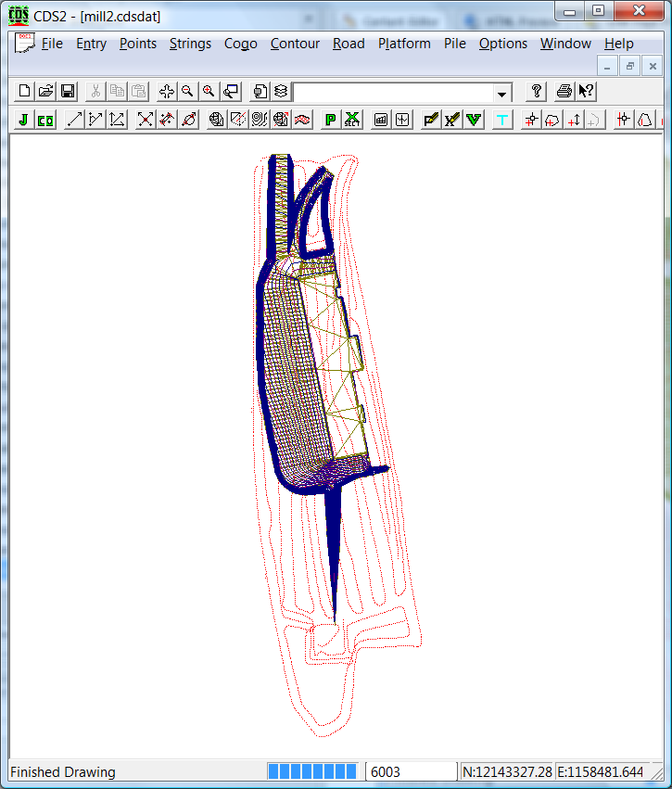The width and height of the screenshot is (672, 789).
Task: Open the Road menu
Action: click(x=349, y=44)
